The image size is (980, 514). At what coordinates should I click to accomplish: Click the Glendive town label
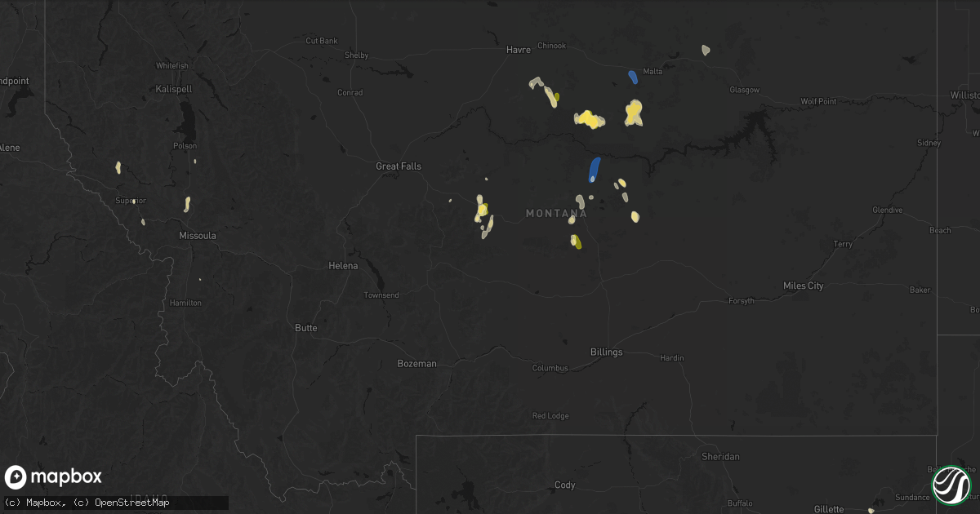click(887, 210)
